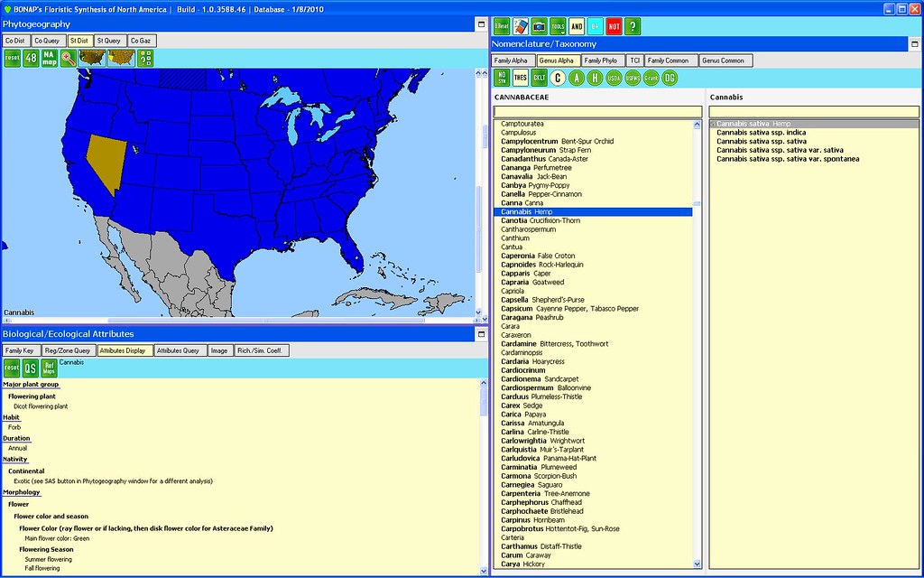
Task: Select Cannabis sativa ssp. indica entry
Action: 761,133
